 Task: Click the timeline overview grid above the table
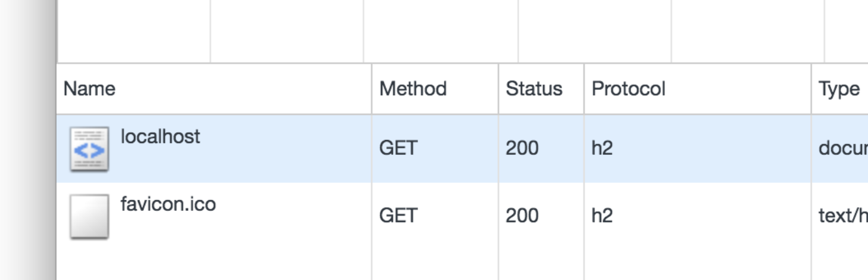pos(441,30)
